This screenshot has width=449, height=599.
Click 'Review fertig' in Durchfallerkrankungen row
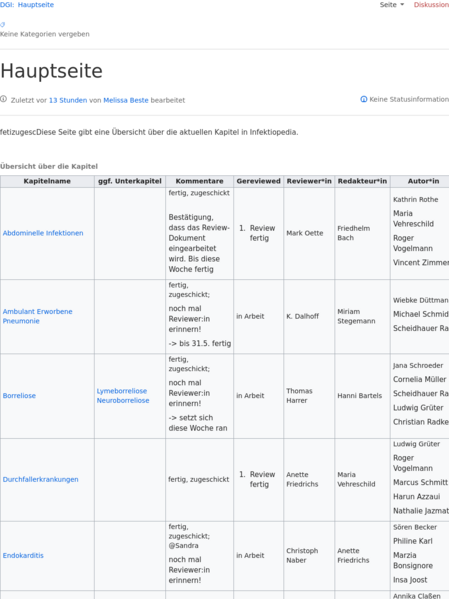pos(262,479)
